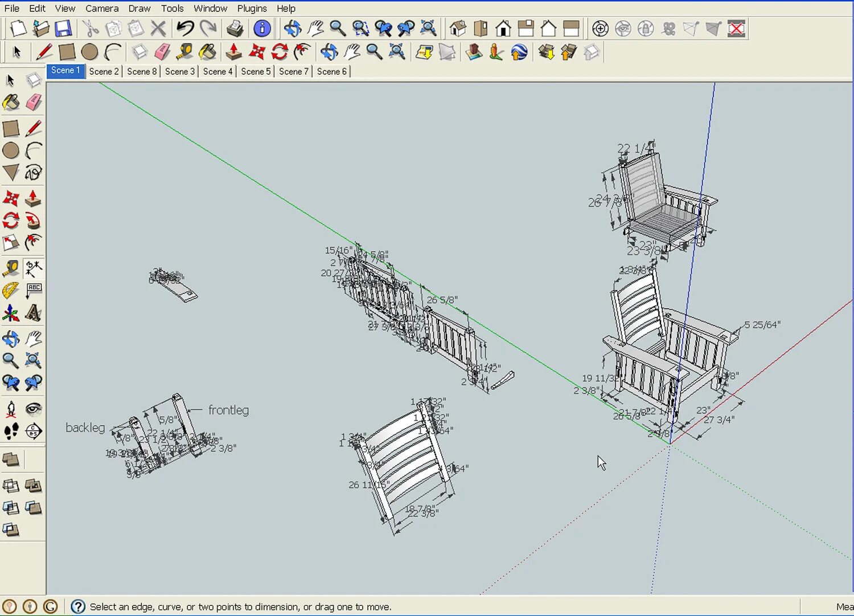Click the Google Earth globe icon
This screenshot has width=854, height=616.
[x=519, y=52]
